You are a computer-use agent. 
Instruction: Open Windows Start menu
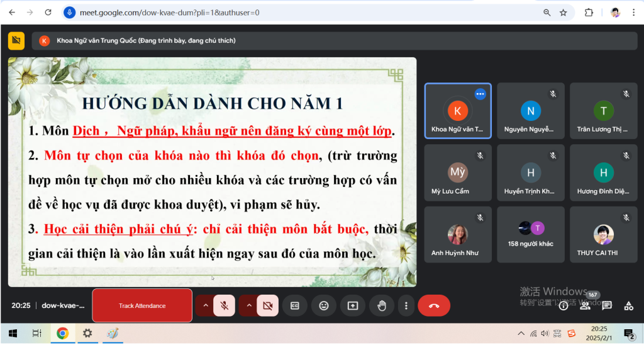13,333
